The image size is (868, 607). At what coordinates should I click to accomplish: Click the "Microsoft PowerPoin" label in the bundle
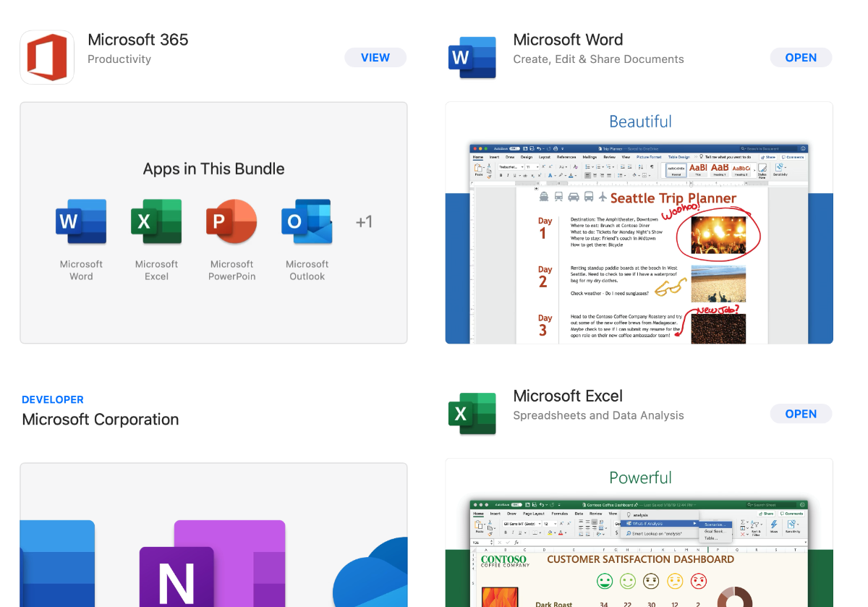point(231,270)
